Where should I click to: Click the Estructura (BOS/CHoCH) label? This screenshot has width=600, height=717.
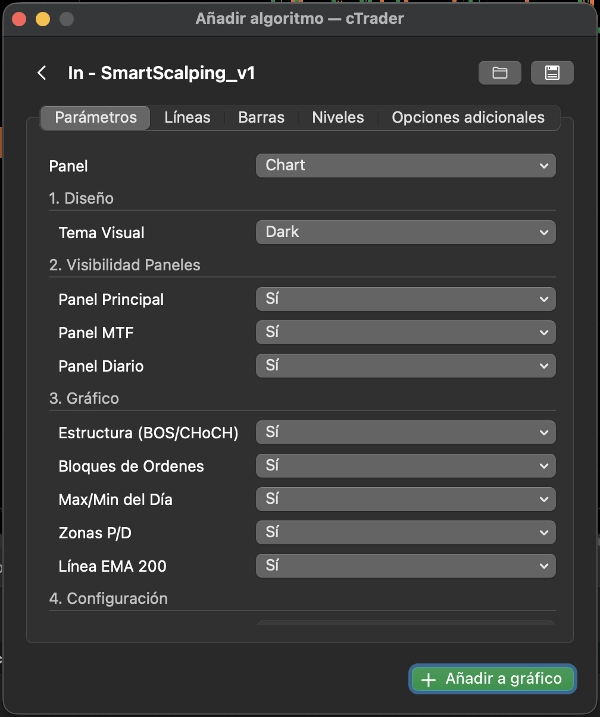click(x=149, y=433)
